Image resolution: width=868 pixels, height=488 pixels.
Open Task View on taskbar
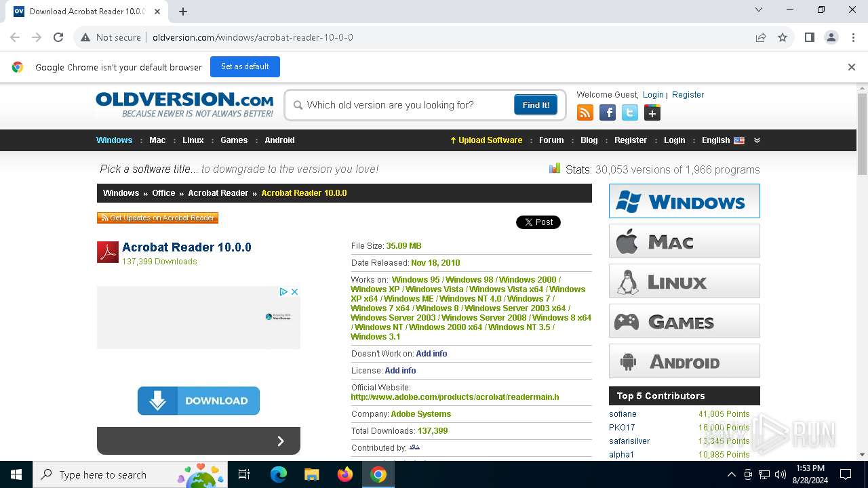(x=244, y=474)
